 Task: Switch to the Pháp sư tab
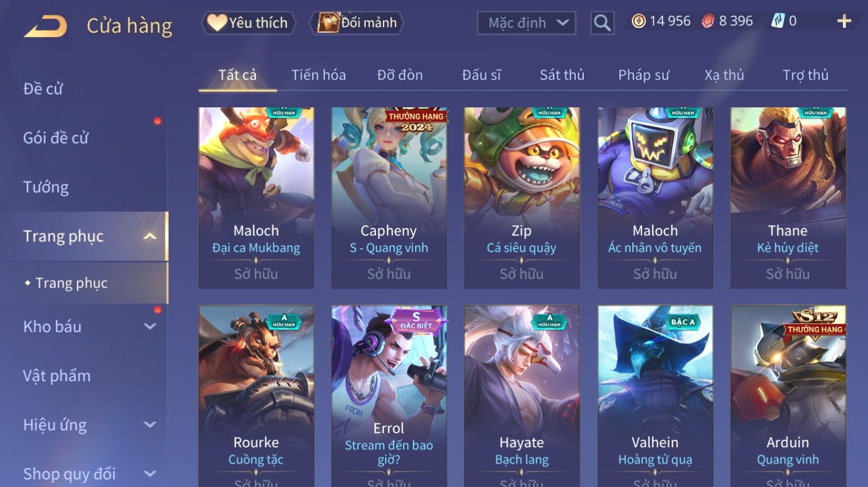click(643, 75)
